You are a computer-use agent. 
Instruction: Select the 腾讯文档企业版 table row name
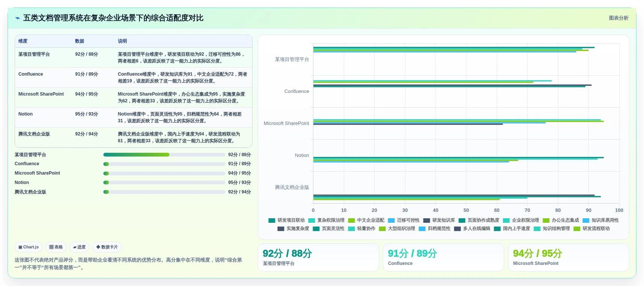point(34,134)
